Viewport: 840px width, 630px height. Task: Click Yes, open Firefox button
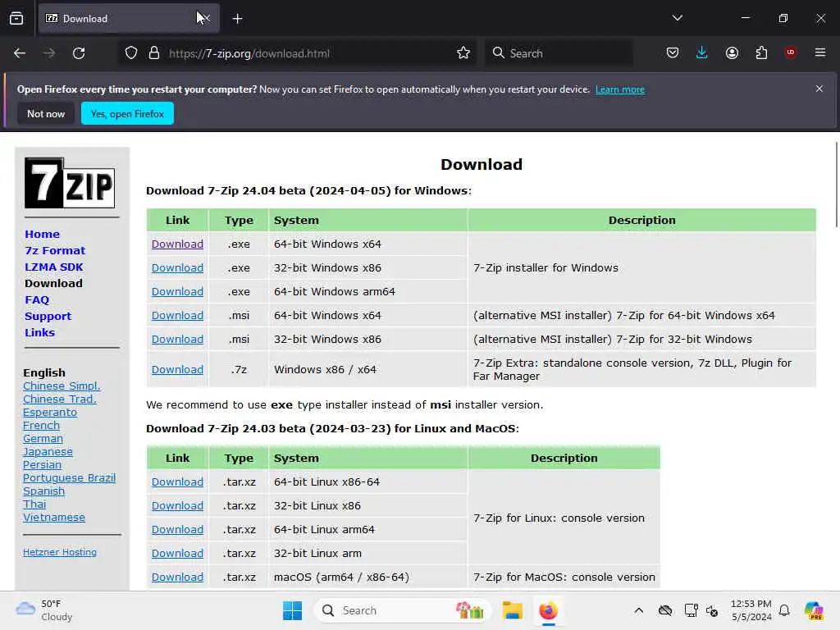[127, 113]
